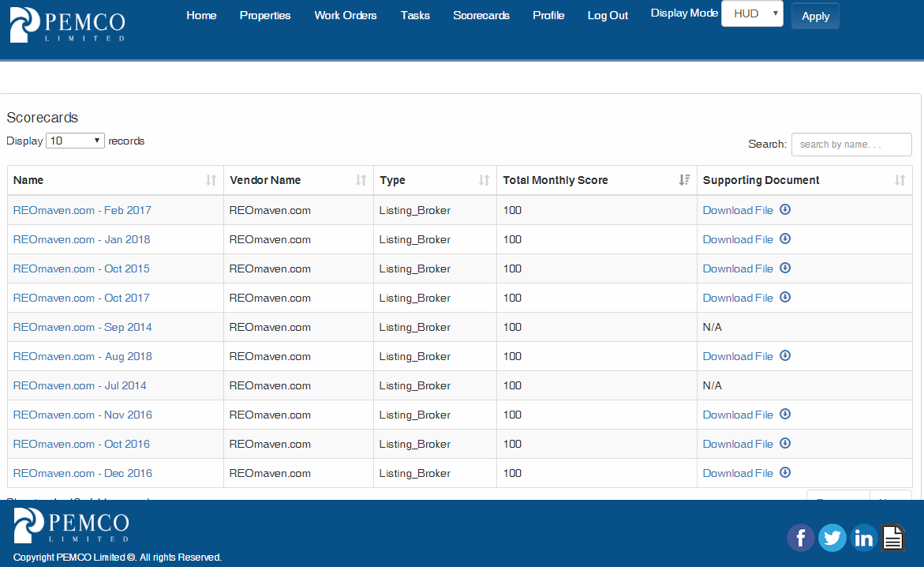Click inside the search by name field
Viewport: 924px width, 567px height.
point(851,145)
